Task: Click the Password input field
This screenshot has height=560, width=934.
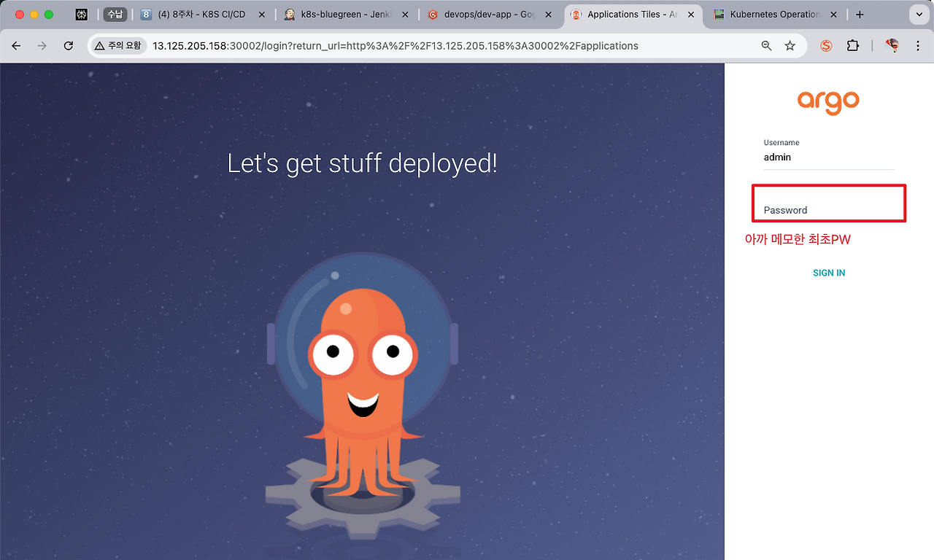Action: [x=829, y=203]
